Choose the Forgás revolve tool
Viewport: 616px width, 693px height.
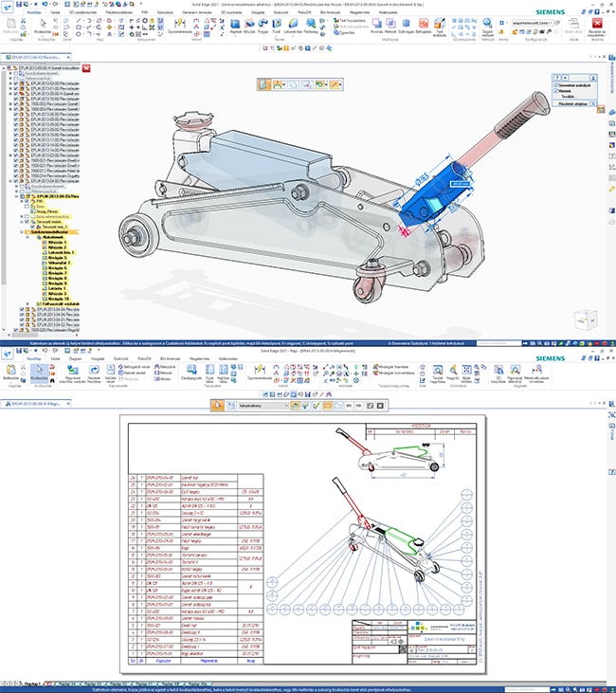pyautogui.click(x=263, y=26)
